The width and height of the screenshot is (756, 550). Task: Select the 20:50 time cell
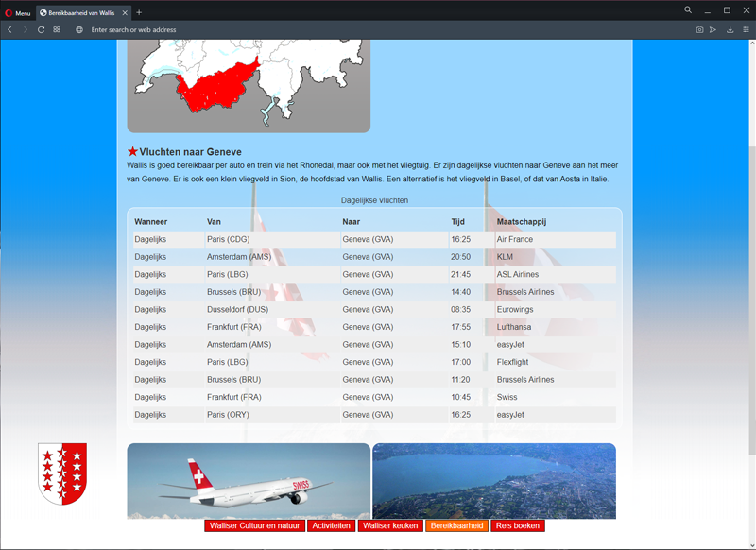pos(472,257)
